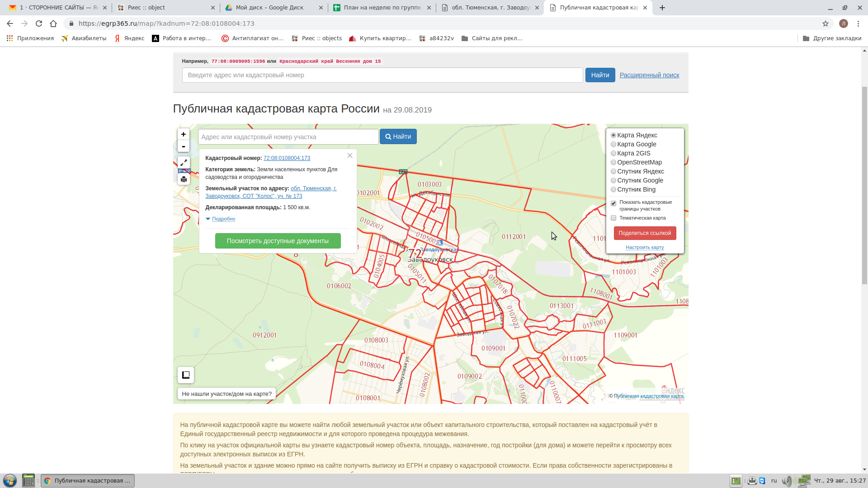
Task: Zoom out the map with minus button
Action: tap(184, 146)
